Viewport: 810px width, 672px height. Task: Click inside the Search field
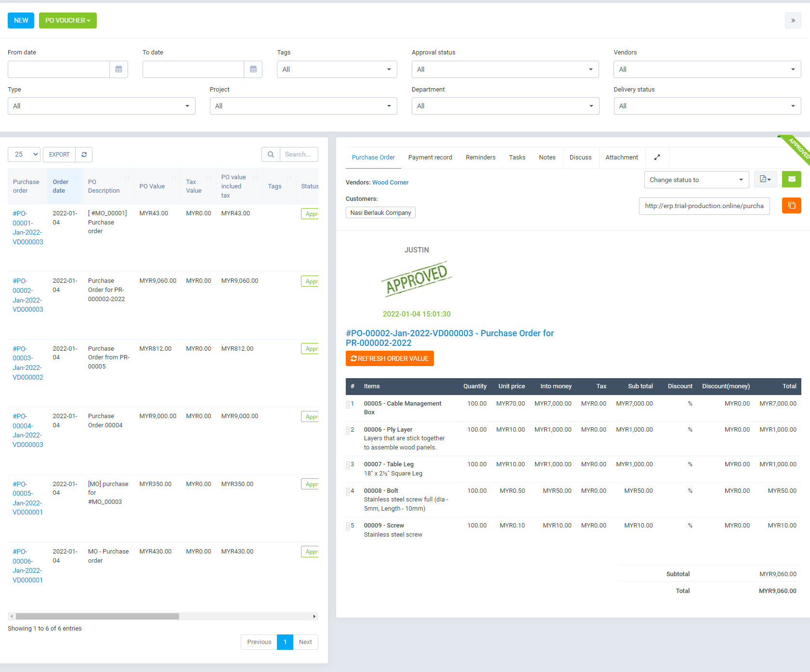(x=298, y=154)
